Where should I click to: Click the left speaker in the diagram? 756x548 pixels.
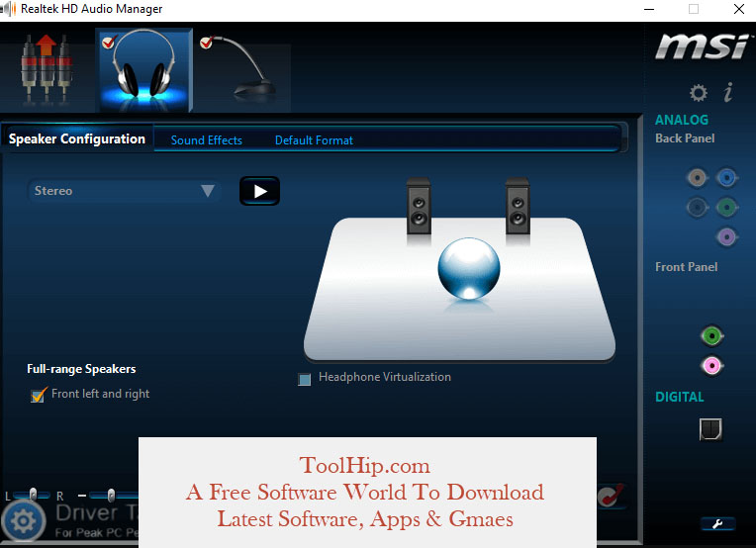(418, 207)
